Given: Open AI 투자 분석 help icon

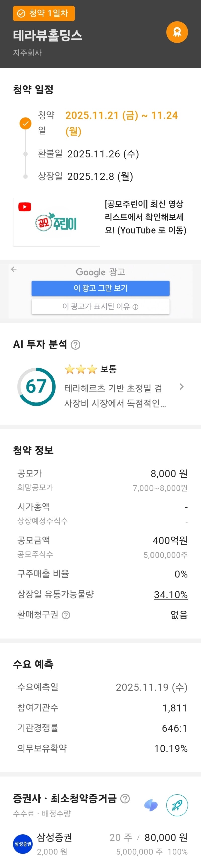Looking at the screenshot, I should 76,345.
